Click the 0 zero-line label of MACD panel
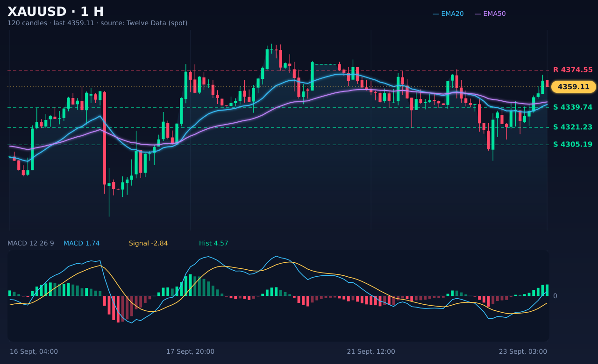The height and width of the screenshot is (364, 598). (555, 296)
